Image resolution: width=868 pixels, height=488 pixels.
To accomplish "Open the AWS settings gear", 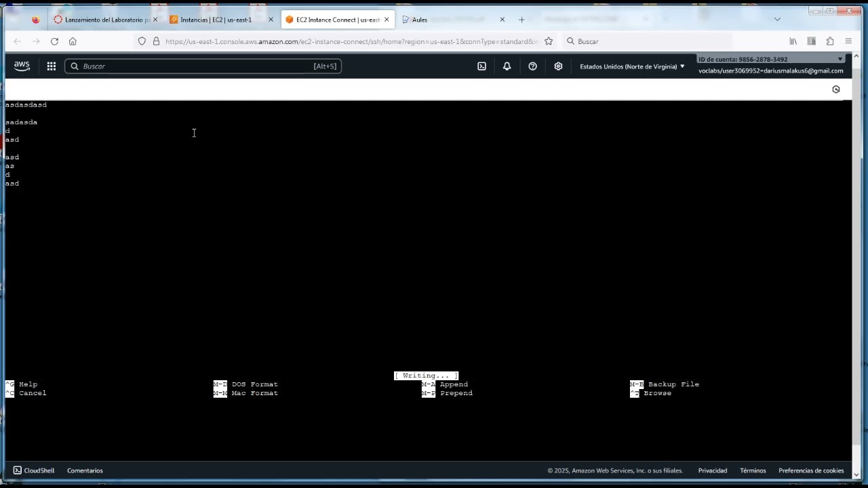I will pyautogui.click(x=558, y=66).
